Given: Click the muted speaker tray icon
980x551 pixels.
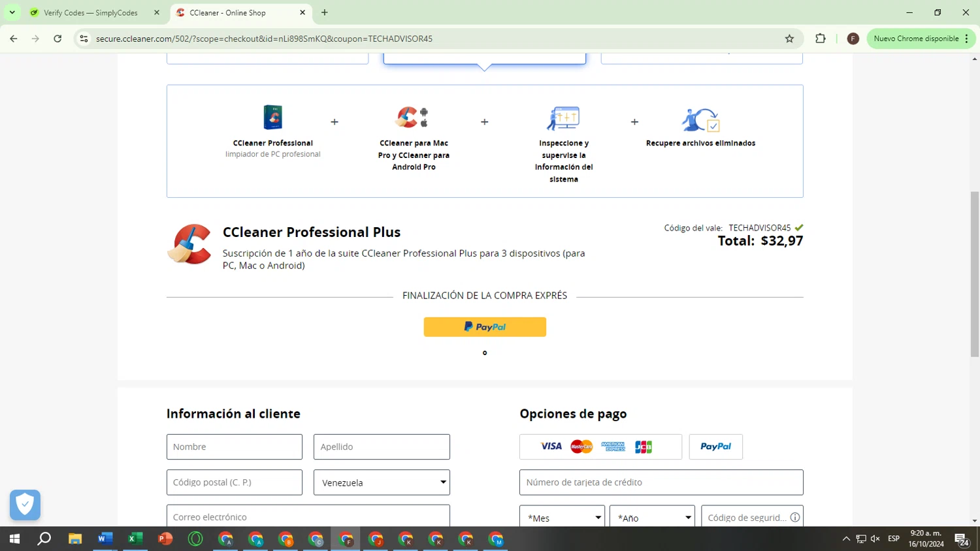Looking at the screenshot, I should pos(875,539).
